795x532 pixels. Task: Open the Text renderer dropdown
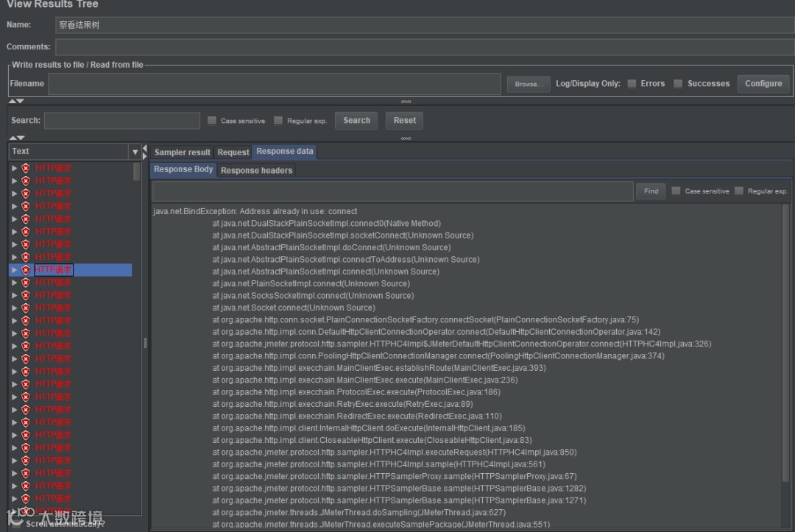pyautogui.click(x=135, y=152)
